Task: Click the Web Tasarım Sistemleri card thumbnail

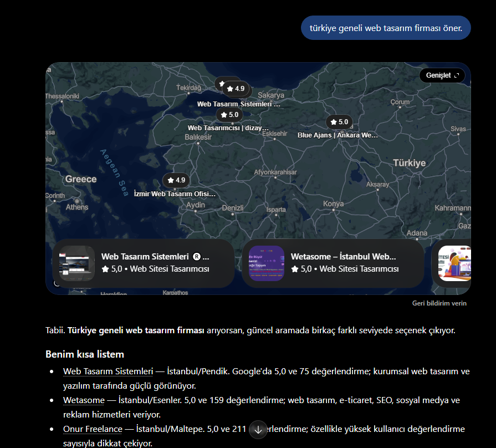Action: (x=77, y=263)
